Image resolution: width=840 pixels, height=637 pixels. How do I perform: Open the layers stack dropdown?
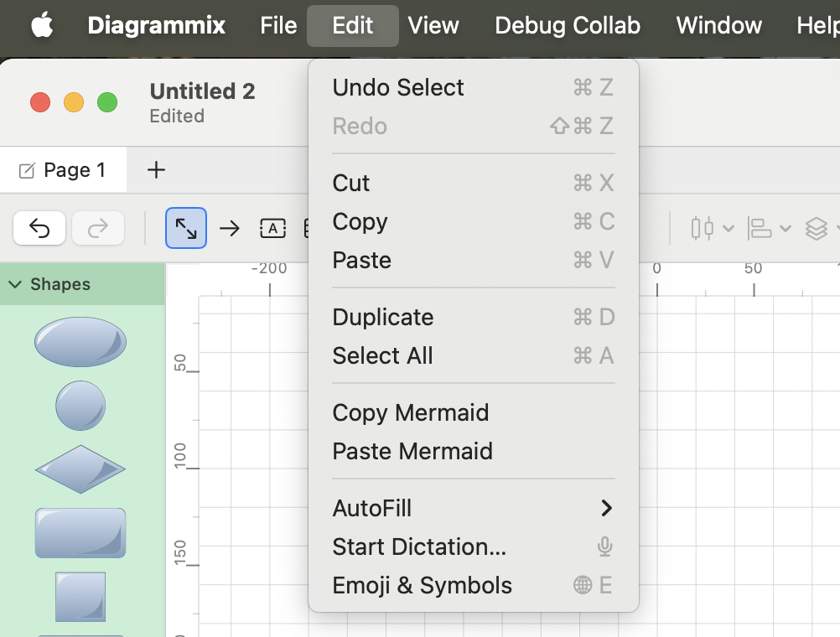pos(822,228)
